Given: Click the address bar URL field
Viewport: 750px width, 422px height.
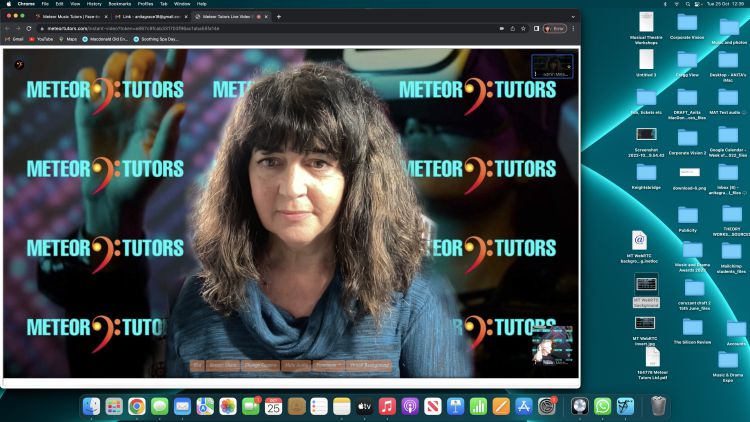Looking at the screenshot, I should tap(268, 29).
